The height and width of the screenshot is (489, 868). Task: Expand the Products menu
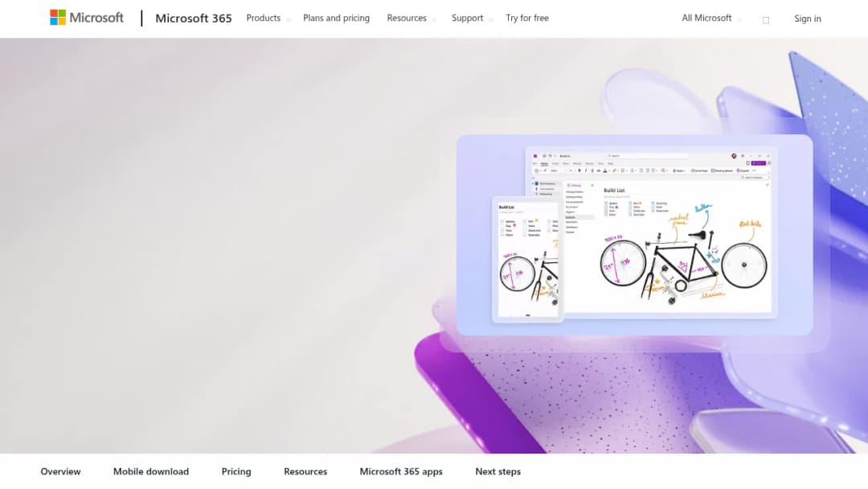coord(268,18)
